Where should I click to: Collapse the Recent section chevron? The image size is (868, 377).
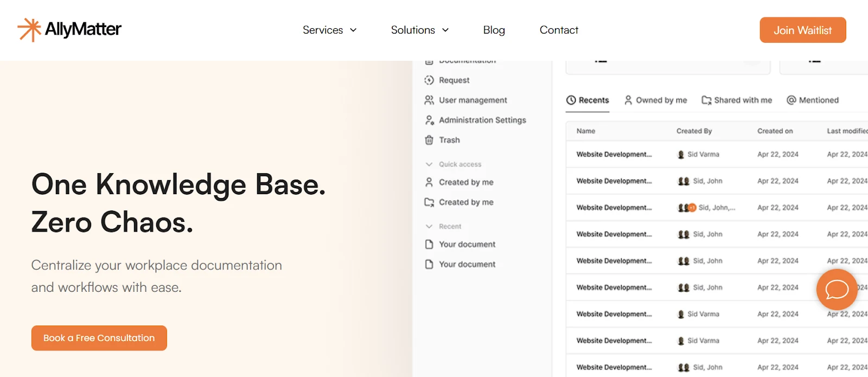coord(429,227)
